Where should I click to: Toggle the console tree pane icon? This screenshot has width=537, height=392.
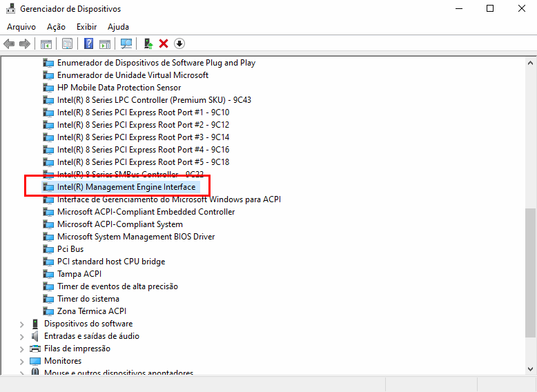click(x=46, y=43)
